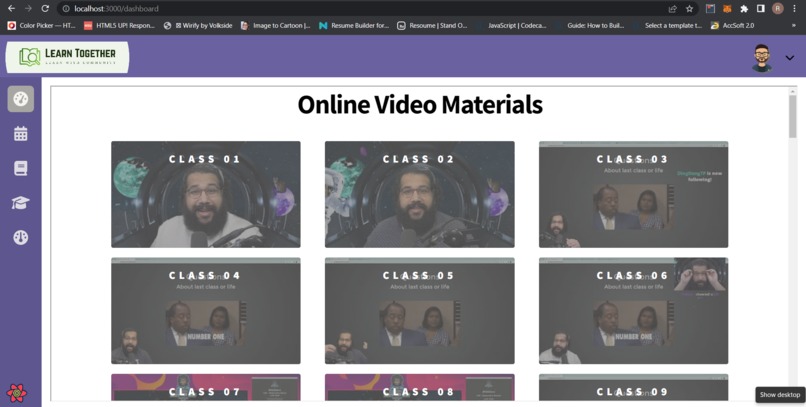
Task: Open the MetaMask fox extension
Action: tap(727, 9)
